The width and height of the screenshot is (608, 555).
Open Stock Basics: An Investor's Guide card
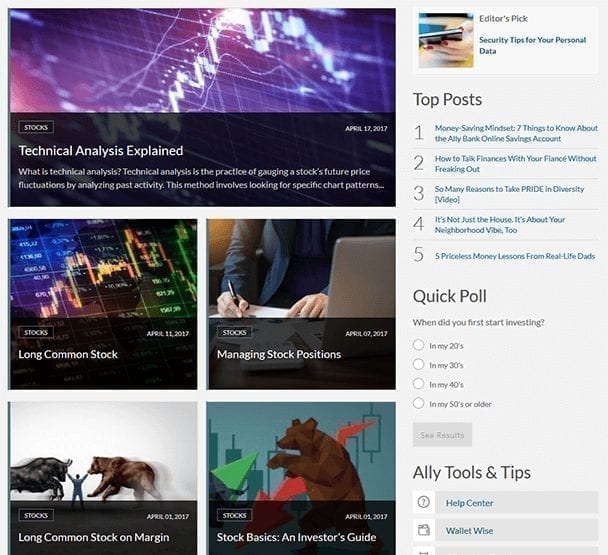(297, 537)
